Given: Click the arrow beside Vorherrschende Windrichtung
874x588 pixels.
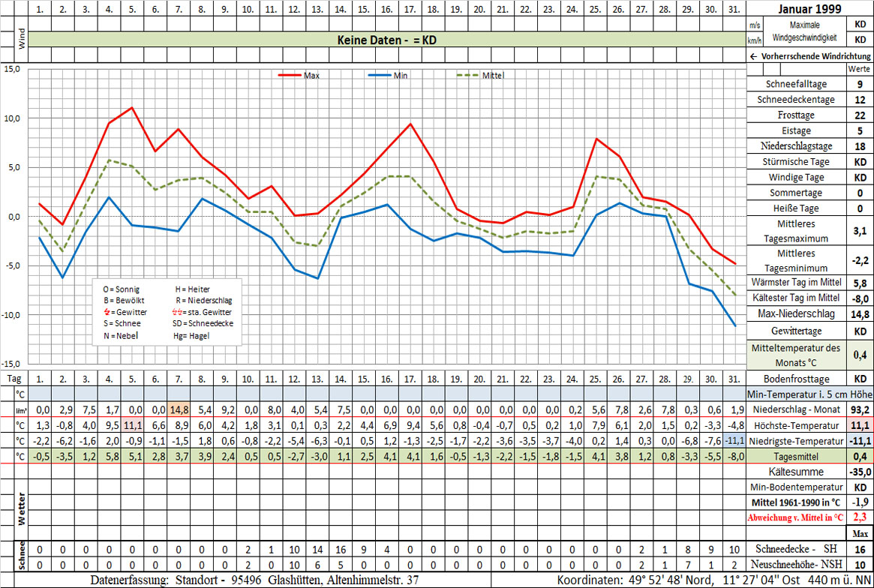Looking at the screenshot, I should (x=753, y=56).
